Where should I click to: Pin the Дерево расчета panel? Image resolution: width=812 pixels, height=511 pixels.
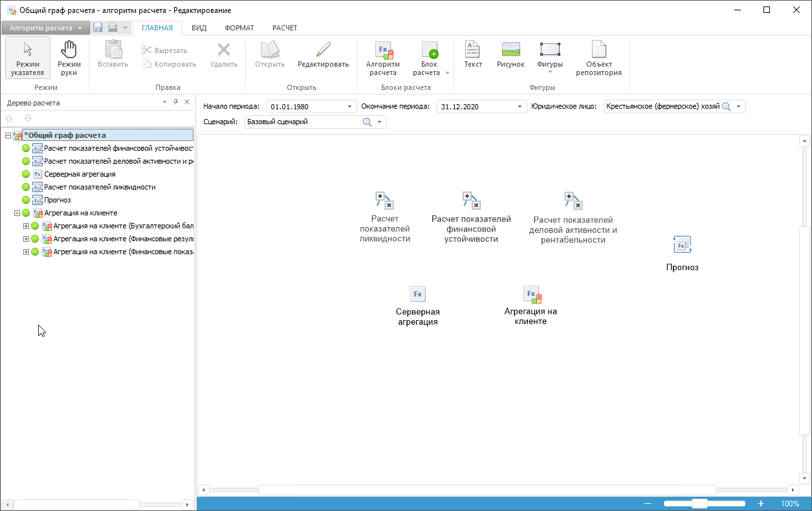click(x=175, y=103)
